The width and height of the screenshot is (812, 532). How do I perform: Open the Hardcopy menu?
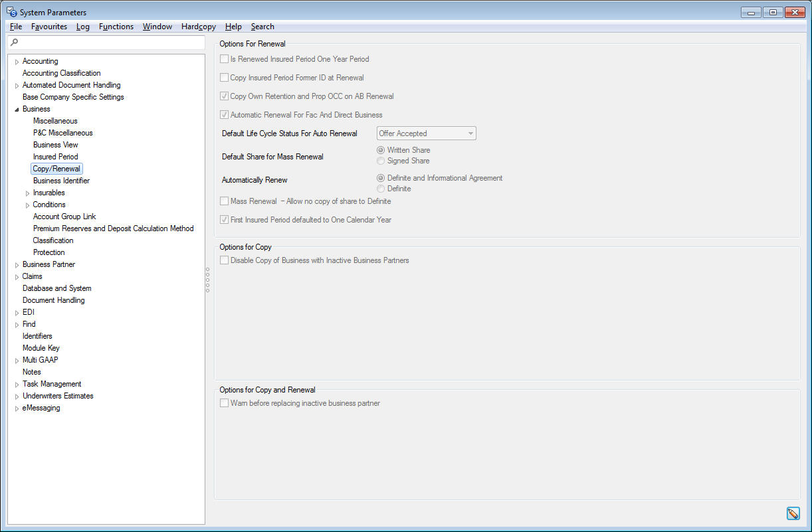(198, 27)
